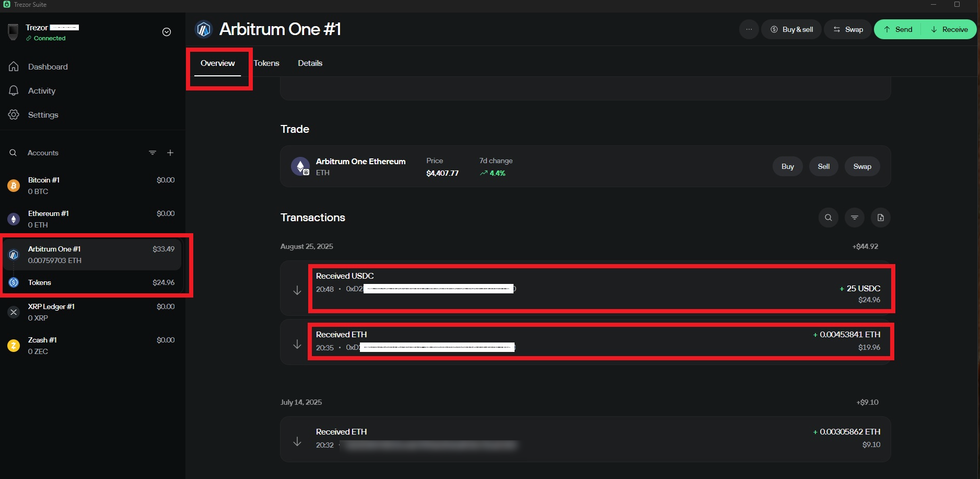Search accounts with the magnifier icon
The width and height of the screenshot is (980, 479).
(x=13, y=153)
